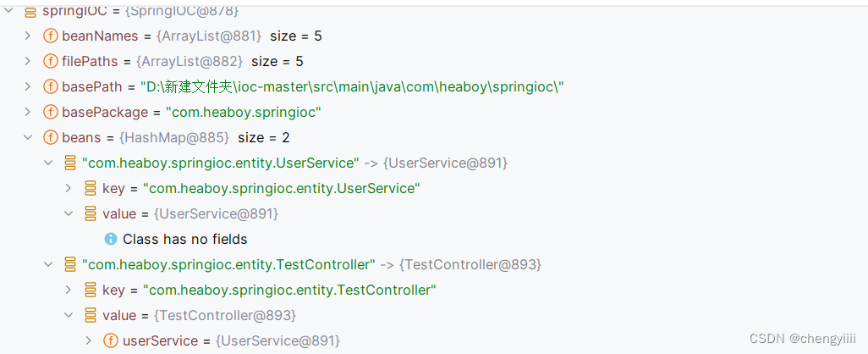Click the field icon next to beanNames

[50, 36]
